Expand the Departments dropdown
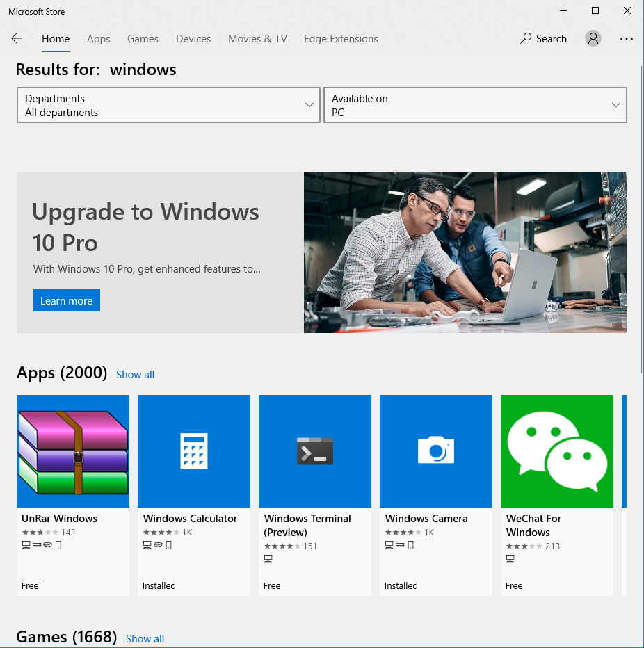 point(168,105)
